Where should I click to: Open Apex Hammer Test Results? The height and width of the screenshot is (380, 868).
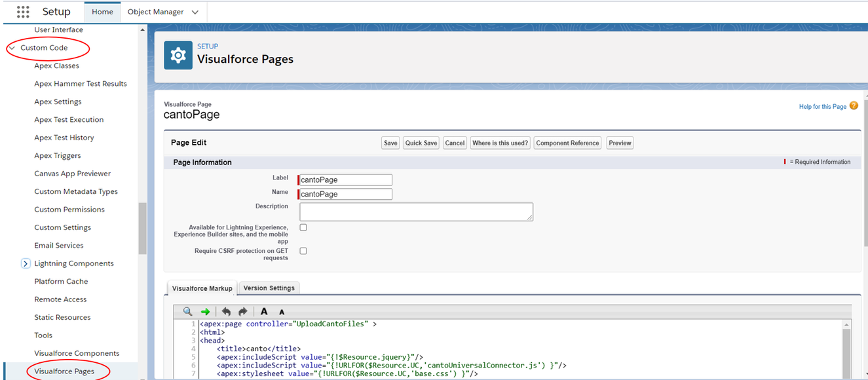(81, 84)
